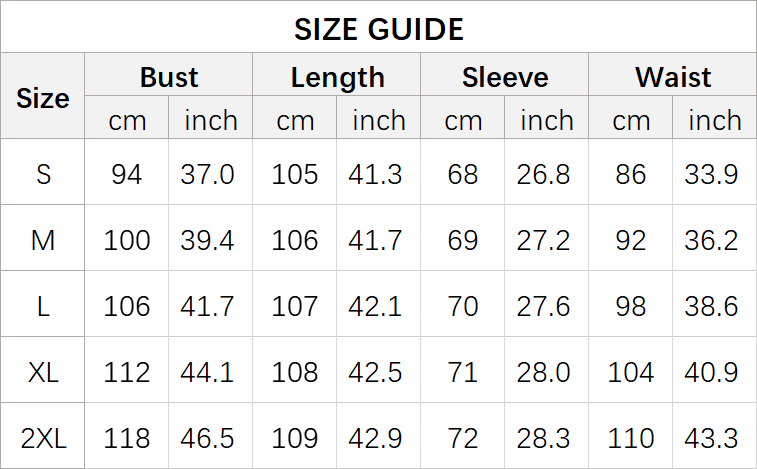This screenshot has height=469, width=757.
Task: Click the Bust column header
Action: (x=169, y=77)
